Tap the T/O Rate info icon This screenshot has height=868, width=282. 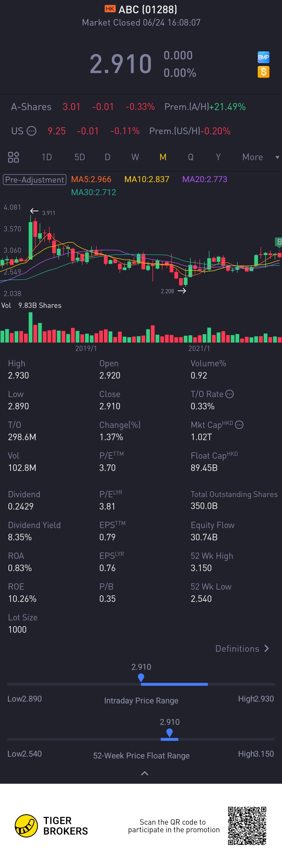click(x=229, y=394)
